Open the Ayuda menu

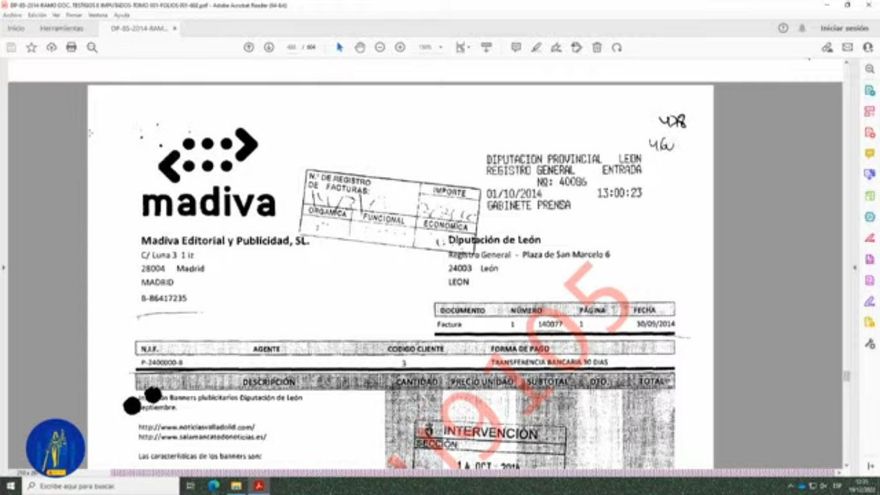pyautogui.click(x=121, y=15)
